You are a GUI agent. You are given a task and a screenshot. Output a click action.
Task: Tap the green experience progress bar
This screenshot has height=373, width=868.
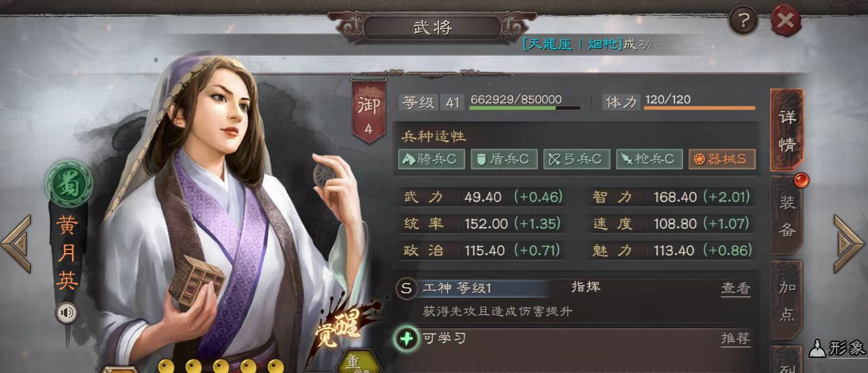tap(525, 108)
